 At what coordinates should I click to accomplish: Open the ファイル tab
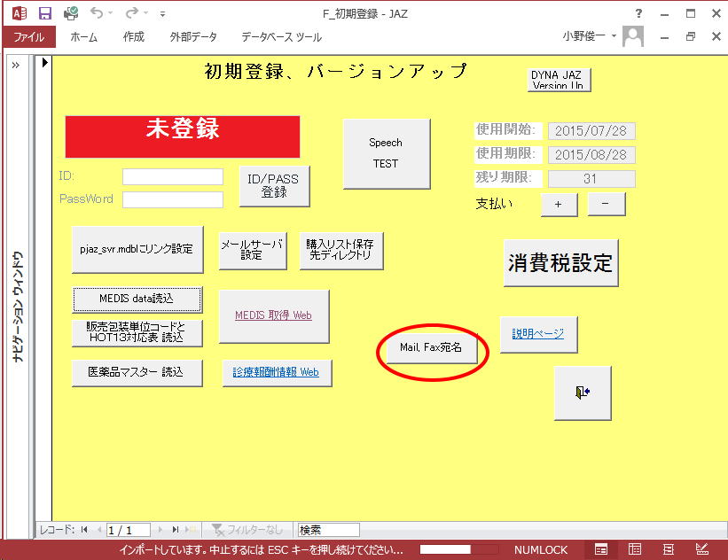pyautogui.click(x=29, y=36)
